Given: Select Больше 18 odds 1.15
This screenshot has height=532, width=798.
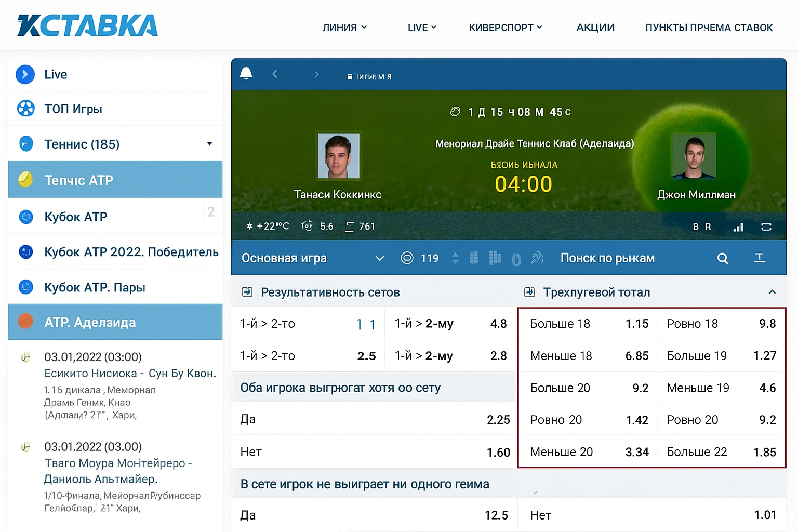Looking at the screenshot, I should (589, 324).
